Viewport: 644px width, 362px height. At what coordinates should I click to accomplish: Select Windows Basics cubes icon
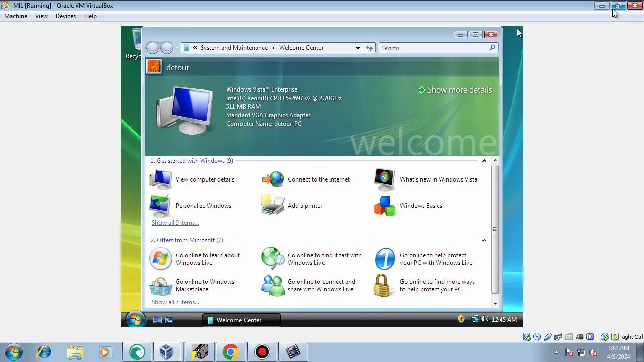point(385,206)
